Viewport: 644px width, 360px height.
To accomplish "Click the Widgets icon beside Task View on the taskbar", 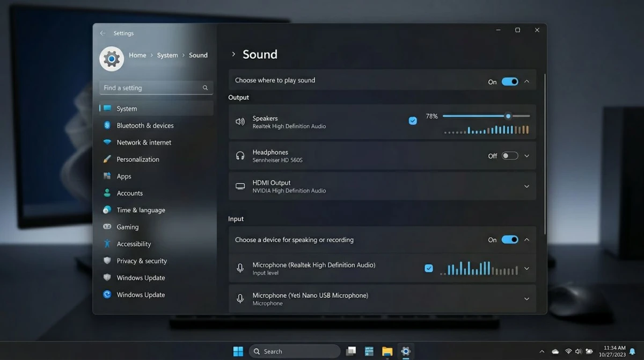I will [x=369, y=351].
